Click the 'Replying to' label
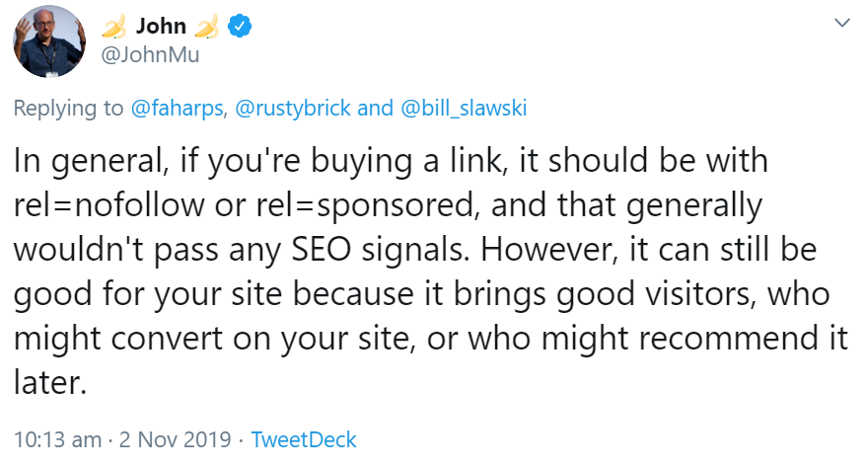This screenshot has width=868, height=467. (68, 109)
